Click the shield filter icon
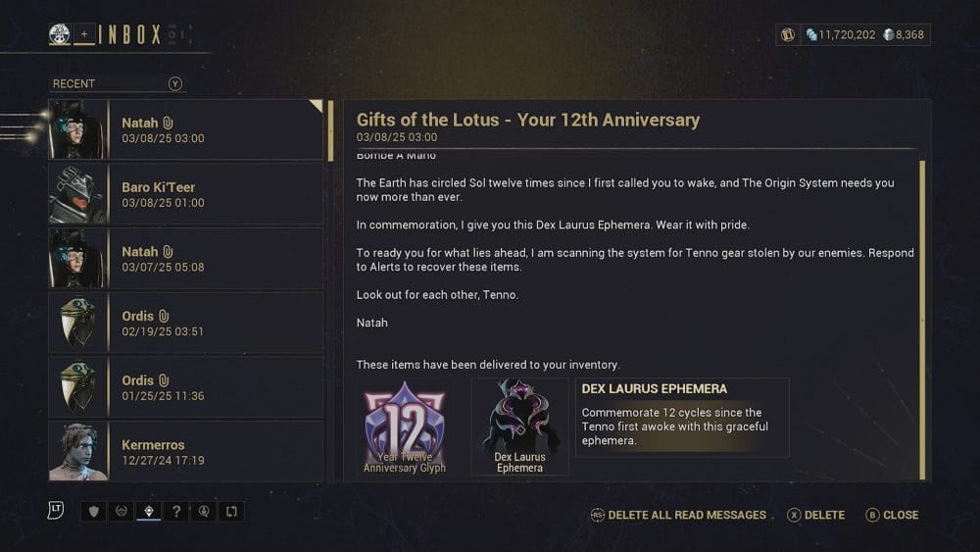 (x=94, y=512)
